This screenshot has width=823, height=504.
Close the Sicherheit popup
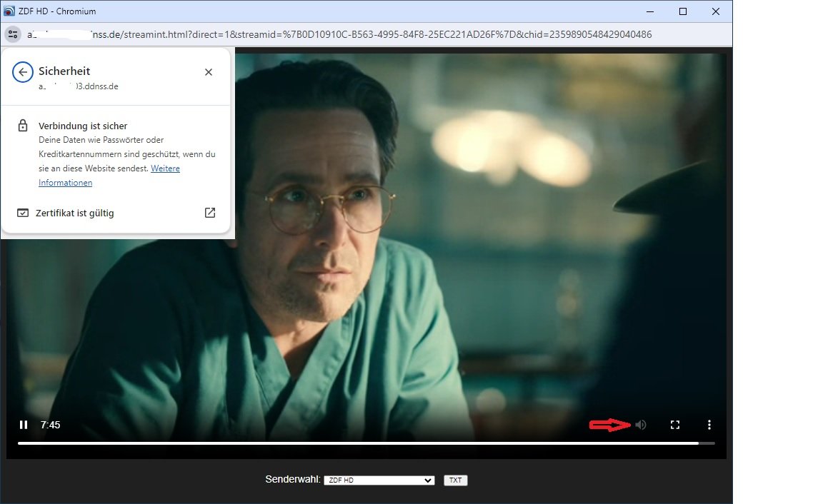209,72
